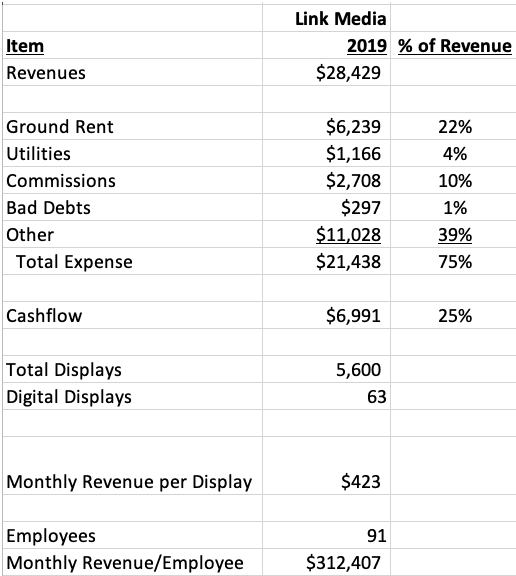
Task: Select the Total Expense 75% cell
Action: [x=454, y=261]
